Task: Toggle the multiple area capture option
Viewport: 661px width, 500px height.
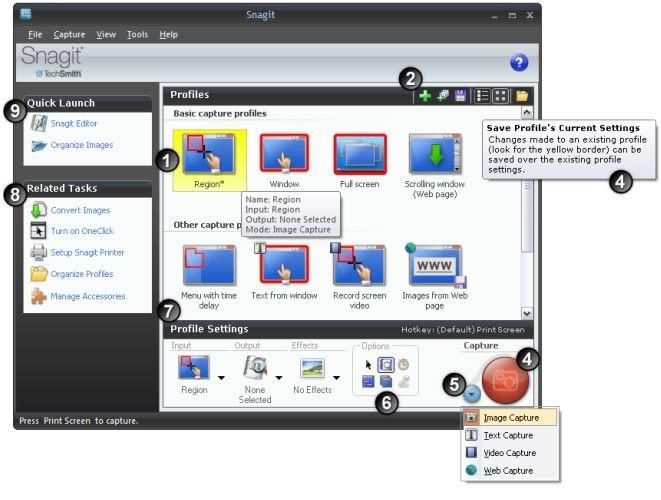Action: tap(386, 382)
